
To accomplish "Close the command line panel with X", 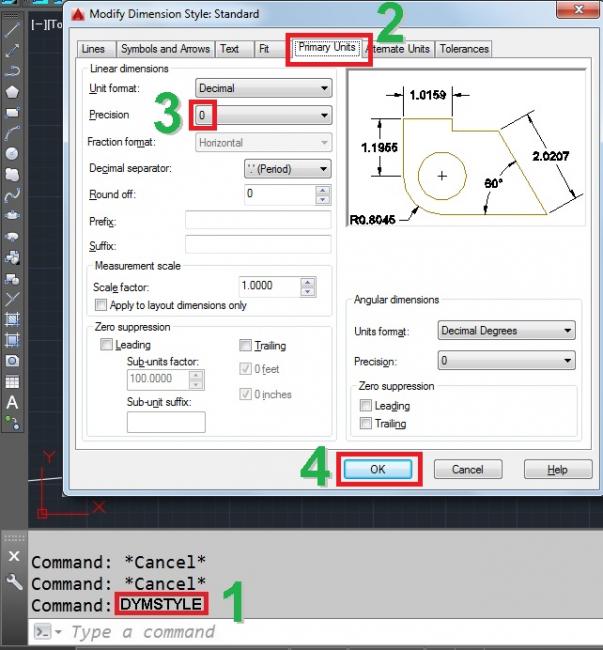I will click(14, 557).
